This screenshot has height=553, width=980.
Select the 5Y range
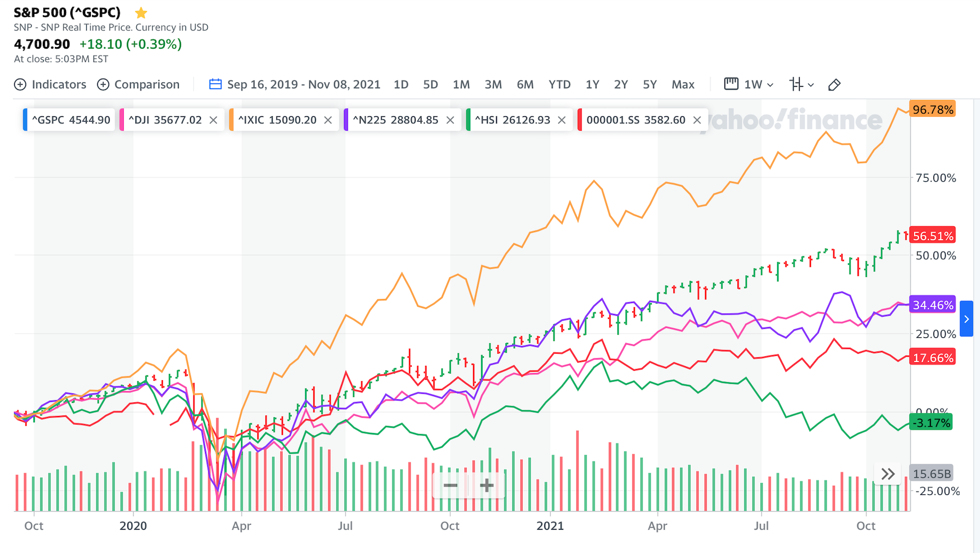[x=650, y=85]
